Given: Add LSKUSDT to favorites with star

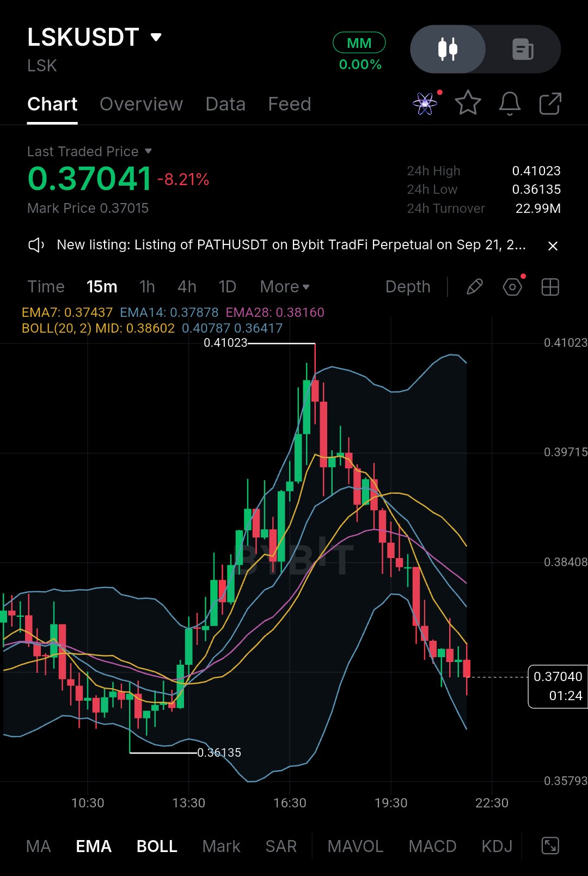Looking at the screenshot, I should (468, 103).
